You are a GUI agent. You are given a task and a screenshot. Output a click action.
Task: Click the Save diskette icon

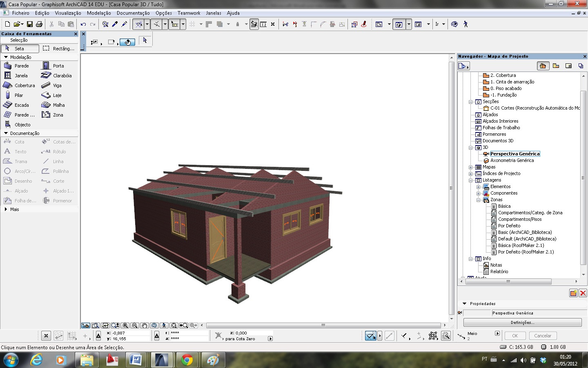[29, 24]
